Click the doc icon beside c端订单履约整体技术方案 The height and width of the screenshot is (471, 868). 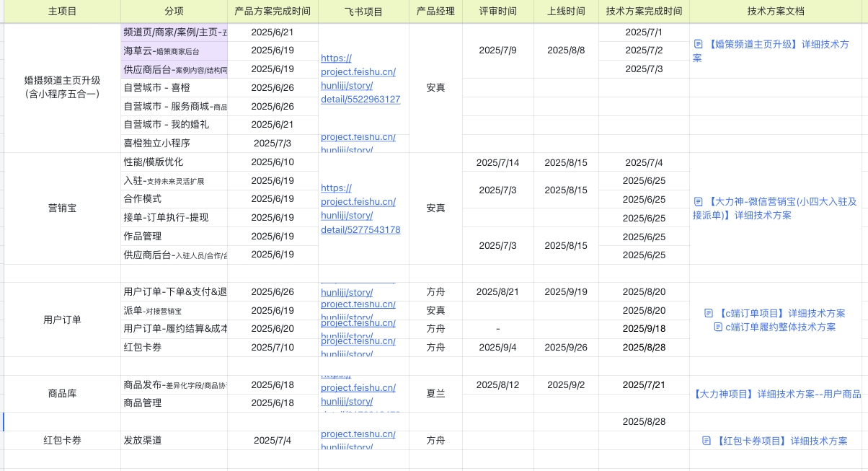(718, 327)
